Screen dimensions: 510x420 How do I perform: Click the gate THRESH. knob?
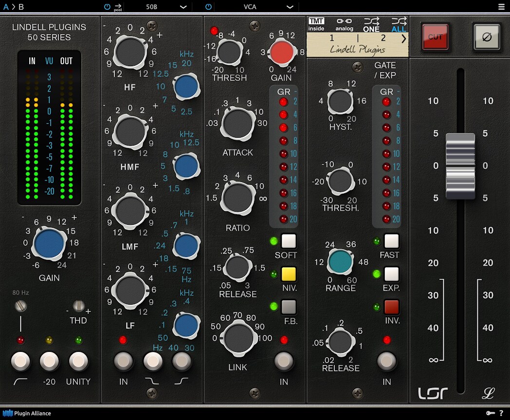(x=341, y=181)
